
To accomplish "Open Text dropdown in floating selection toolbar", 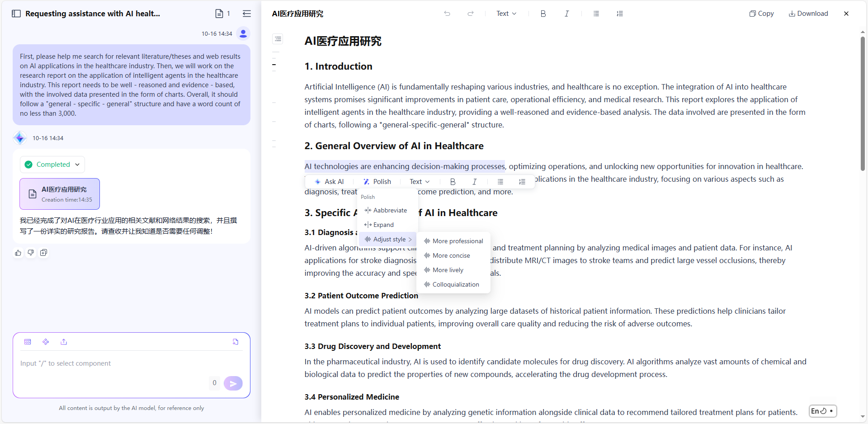I will pos(419,182).
